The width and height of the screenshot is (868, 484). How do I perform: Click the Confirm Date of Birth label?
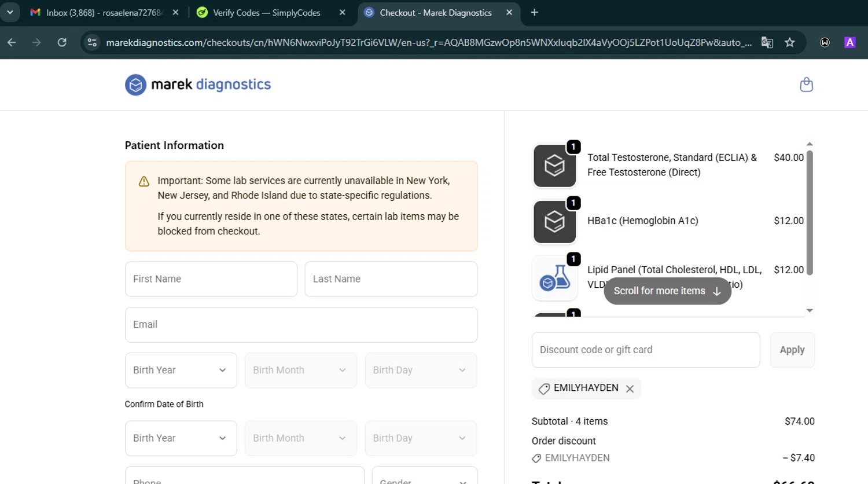(x=164, y=404)
